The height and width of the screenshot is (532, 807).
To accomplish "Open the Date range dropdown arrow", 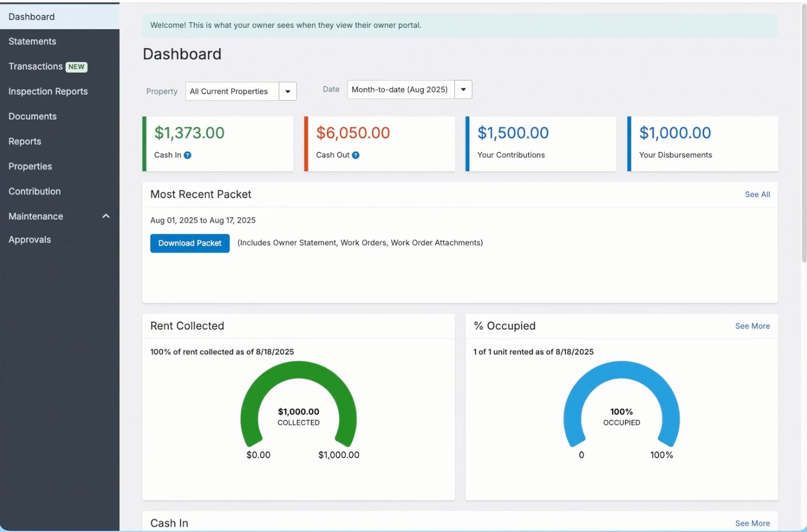I will point(463,89).
